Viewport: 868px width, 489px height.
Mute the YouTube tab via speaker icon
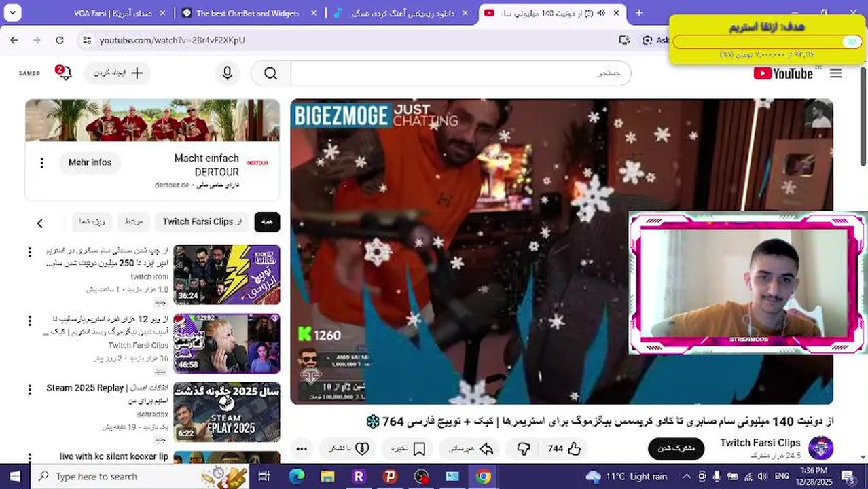600,13
